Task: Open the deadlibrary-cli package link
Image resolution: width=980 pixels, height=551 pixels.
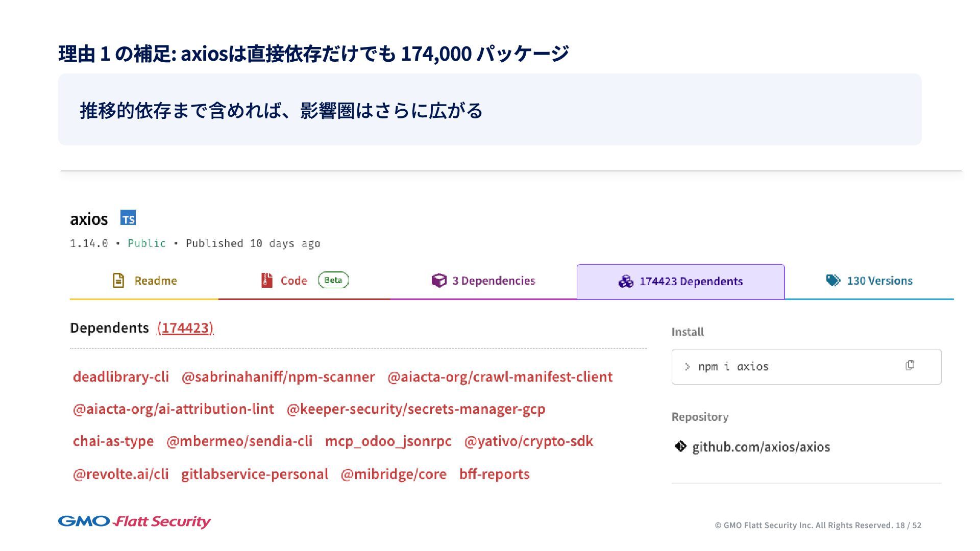Action: pyautogui.click(x=121, y=377)
